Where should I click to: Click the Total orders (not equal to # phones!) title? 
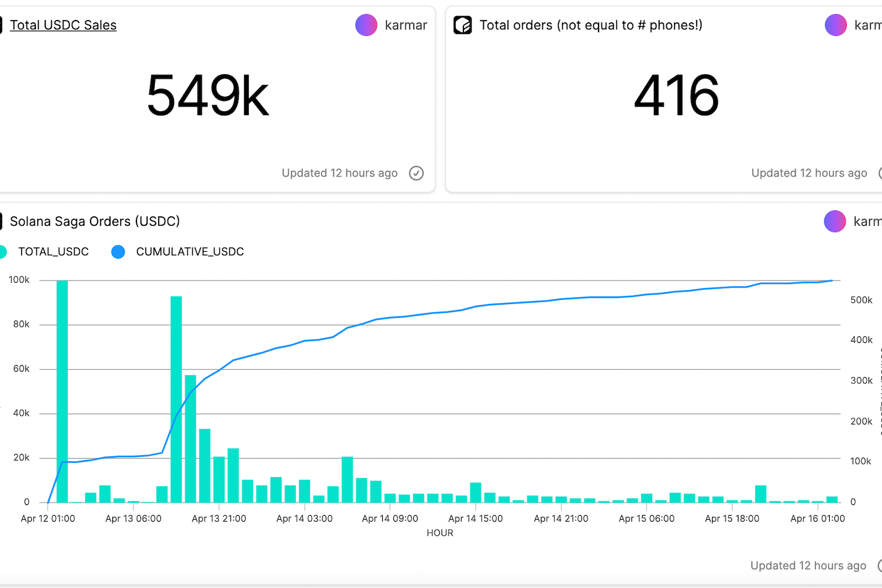point(591,25)
